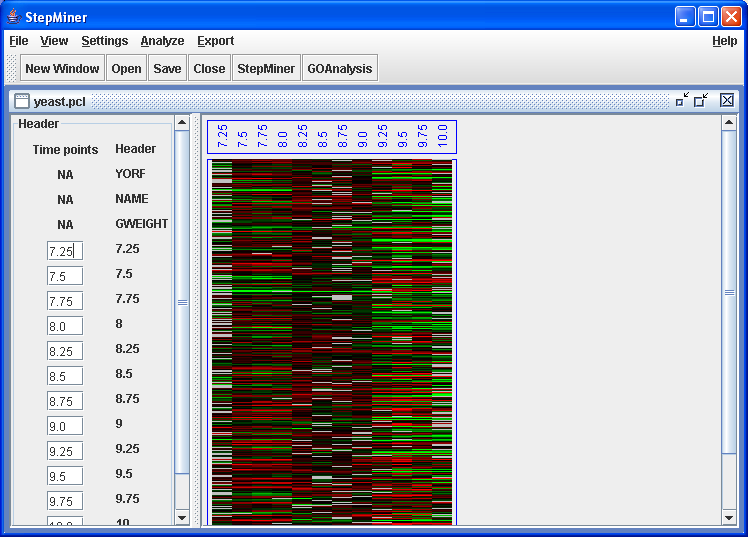Click the 8.25 time point input field
Viewport: 748px width, 537px height.
[x=65, y=351]
